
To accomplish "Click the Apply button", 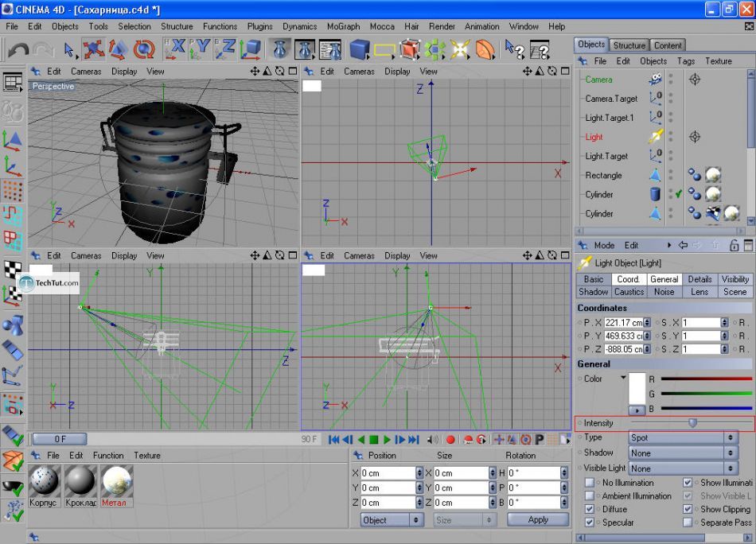I will [x=538, y=519].
